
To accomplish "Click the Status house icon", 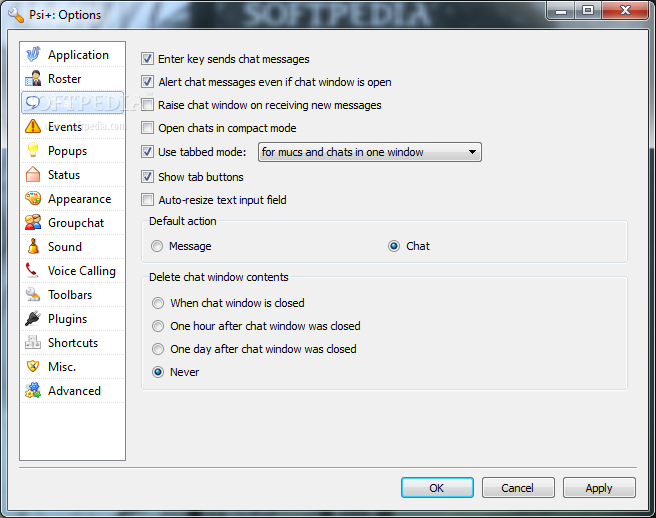I will (x=33, y=174).
